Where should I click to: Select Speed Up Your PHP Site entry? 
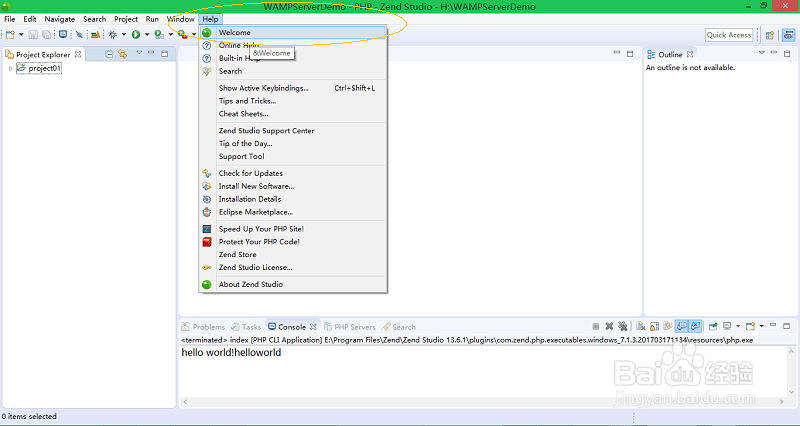pyautogui.click(x=293, y=229)
